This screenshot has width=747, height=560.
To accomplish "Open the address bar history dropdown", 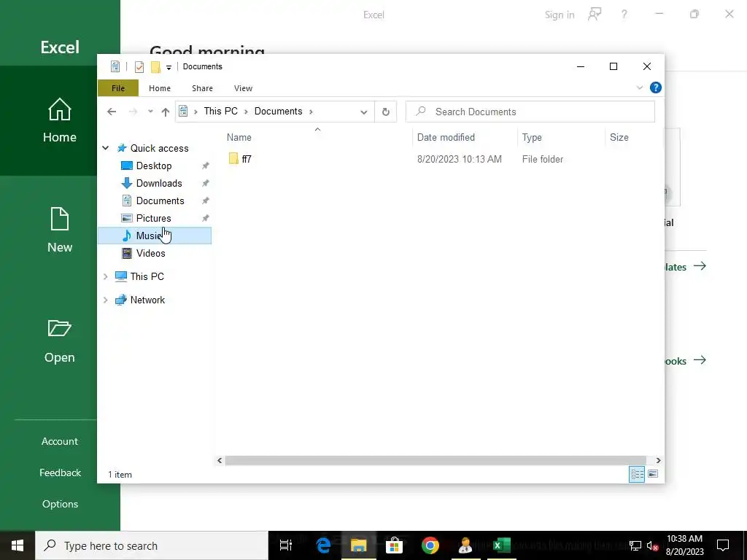I will (363, 112).
